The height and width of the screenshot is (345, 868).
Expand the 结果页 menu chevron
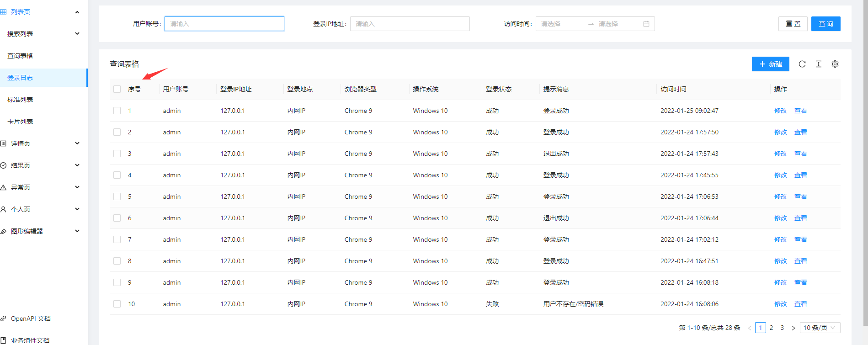coord(77,165)
